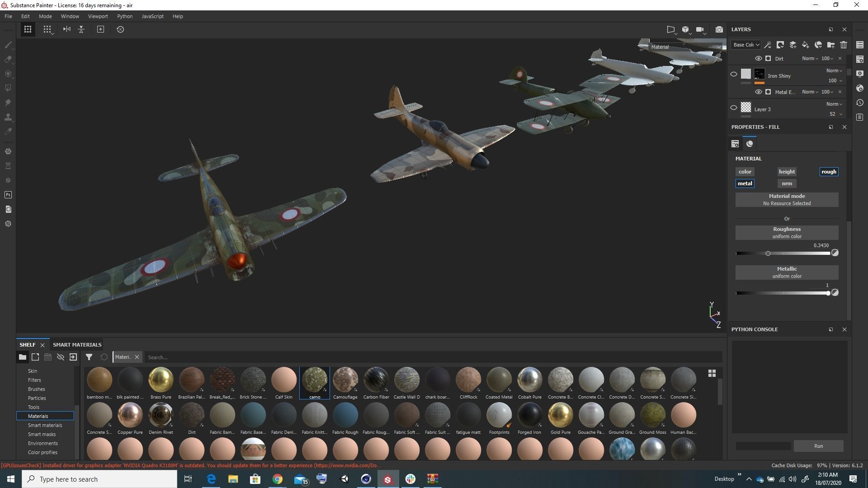
Task: Switch to Smart Materials tab
Action: (77, 345)
